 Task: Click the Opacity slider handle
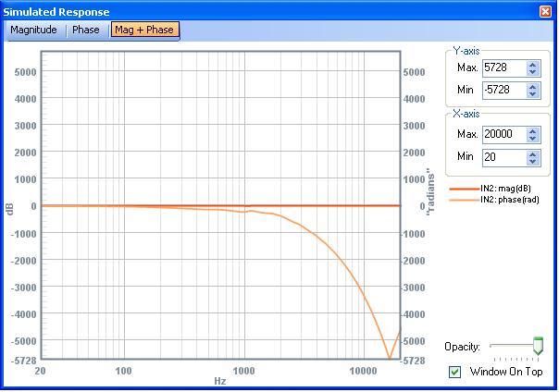538,346
